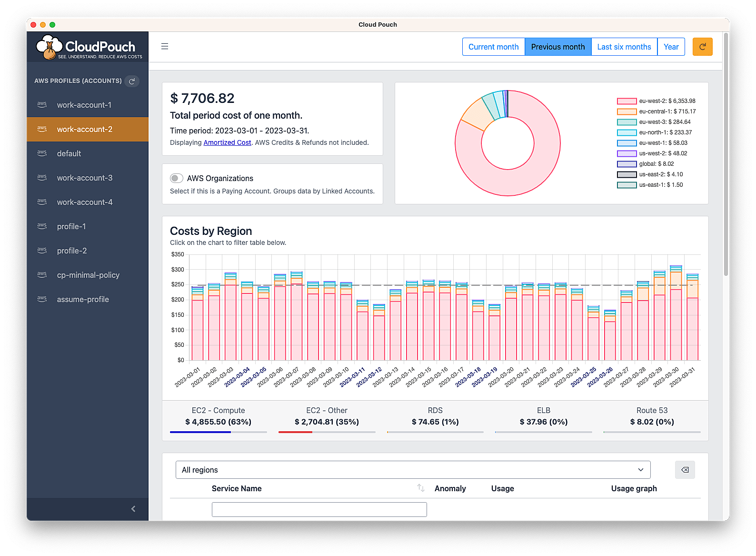The width and height of the screenshot is (756, 556).
Task: Select work-account-1 profile
Action: [x=88, y=105]
